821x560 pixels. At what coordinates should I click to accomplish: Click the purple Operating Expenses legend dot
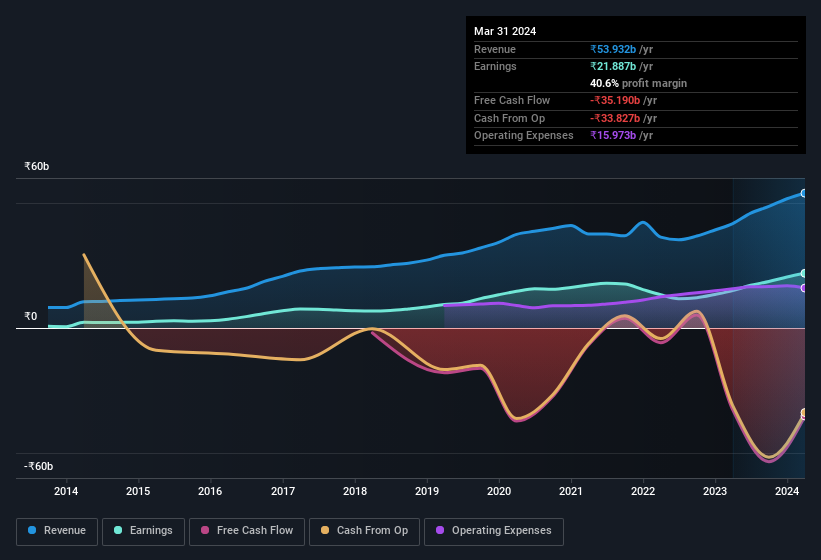coord(440,530)
